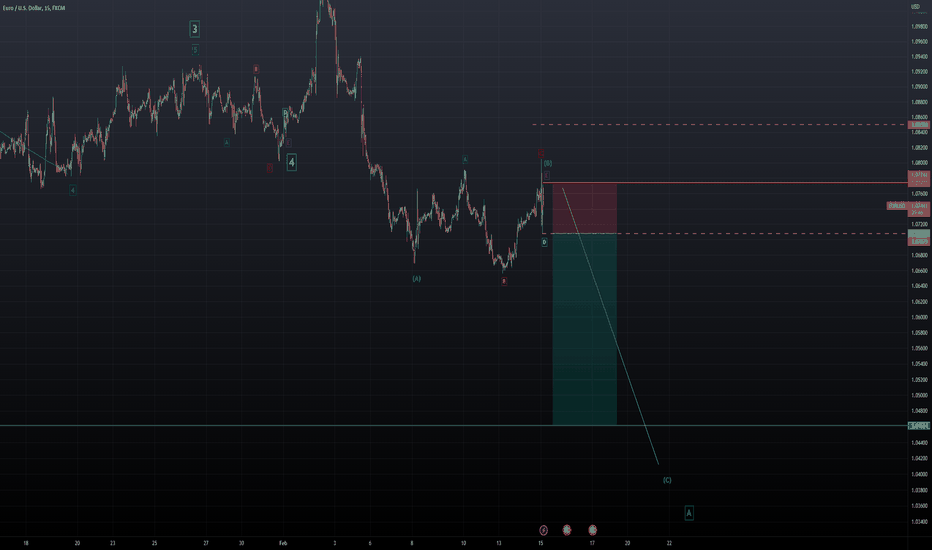Select the green profit target zone
This screenshot has height=550, width=932.
584,329
